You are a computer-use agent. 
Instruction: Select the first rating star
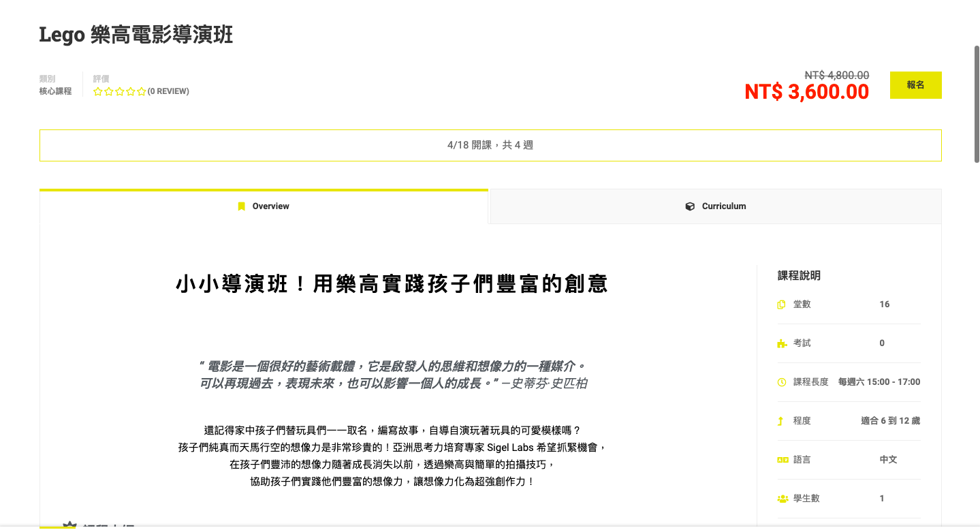point(98,91)
